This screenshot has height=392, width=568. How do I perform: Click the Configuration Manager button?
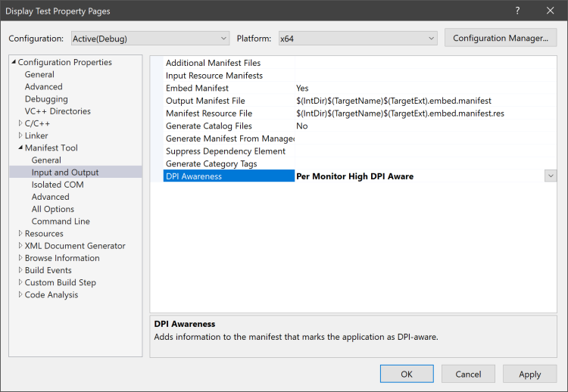(x=501, y=38)
